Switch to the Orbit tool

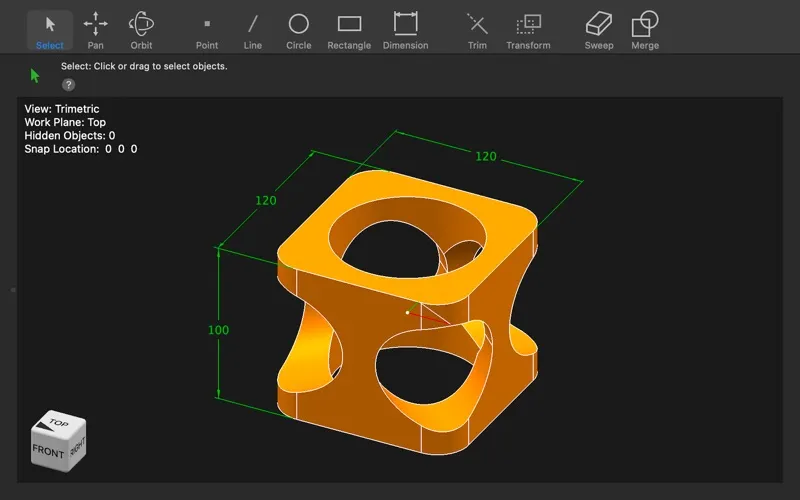click(141, 31)
